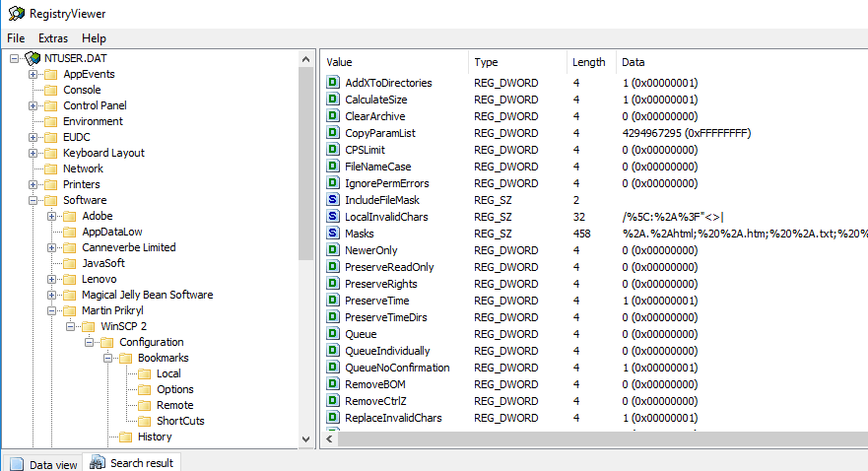Click the string icon beside IncludeFileMask
The width and height of the screenshot is (868, 471).
click(333, 200)
